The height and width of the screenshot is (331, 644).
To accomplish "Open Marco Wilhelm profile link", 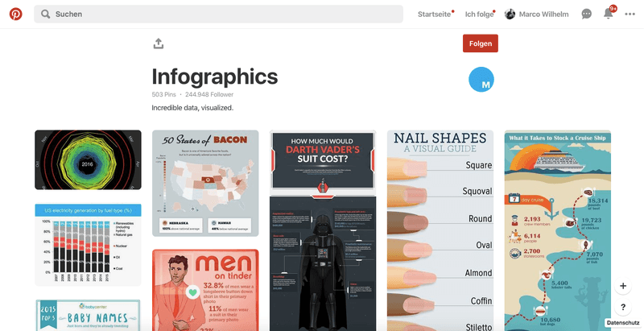I will tap(537, 14).
